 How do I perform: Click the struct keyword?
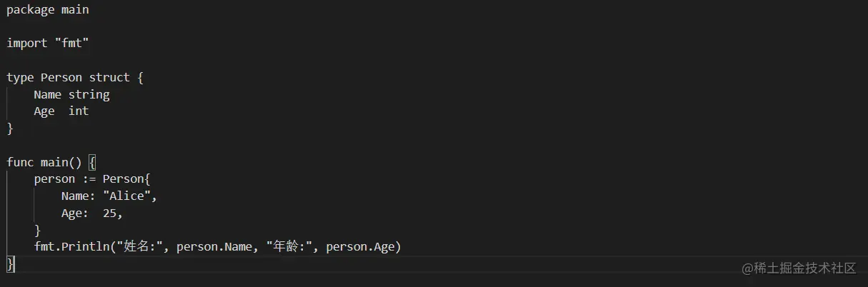click(109, 77)
